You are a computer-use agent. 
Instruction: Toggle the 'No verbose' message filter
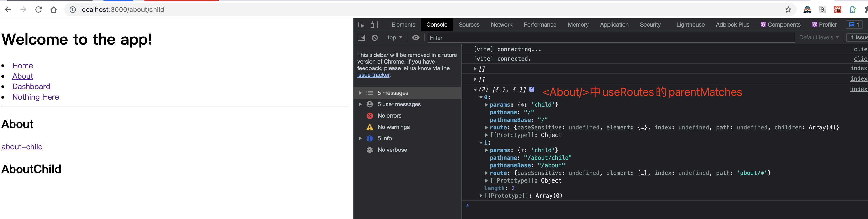coord(392,150)
